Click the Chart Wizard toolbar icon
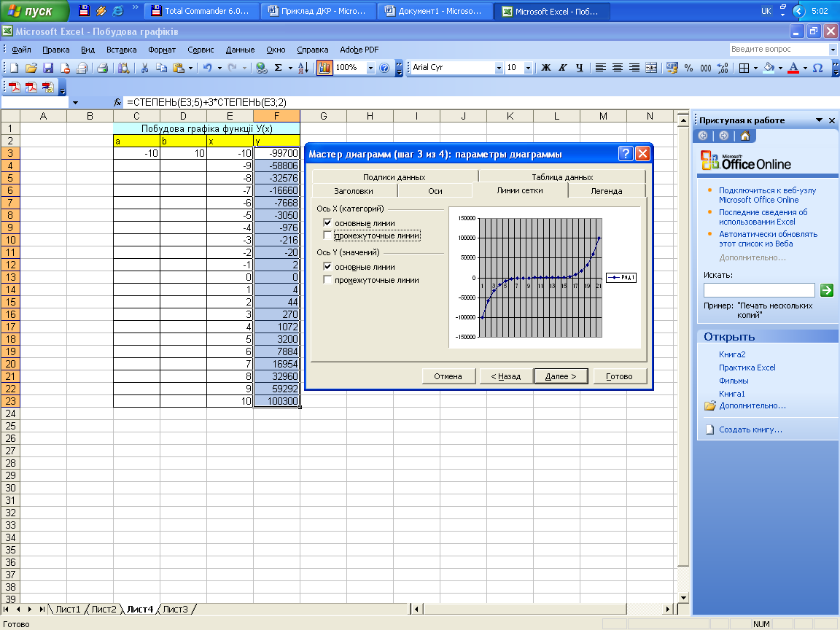The height and width of the screenshot is (630, 840). (x=324, y=68)
